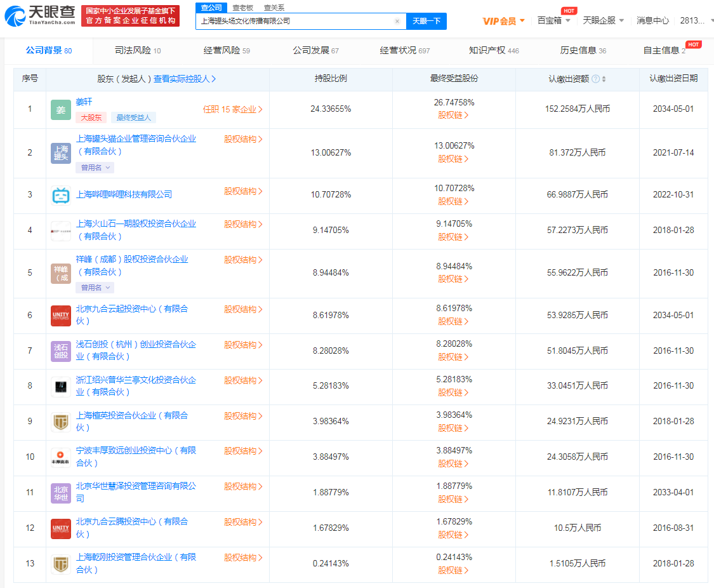Screen dimensions: 714x588
Task: Switch to the 查公司 search tab
Action: pos(211,7)
